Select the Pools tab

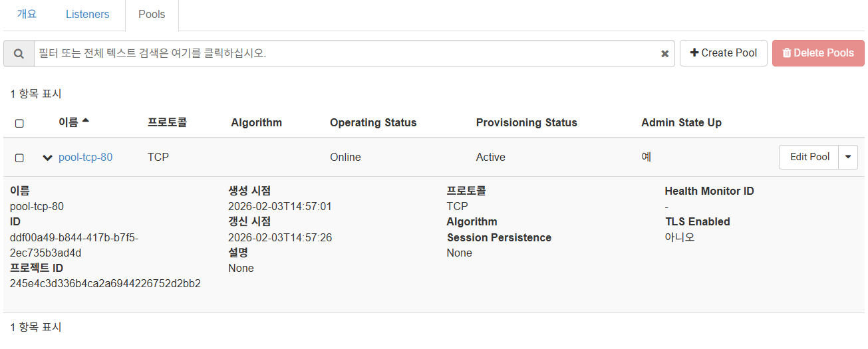(152, 14)
